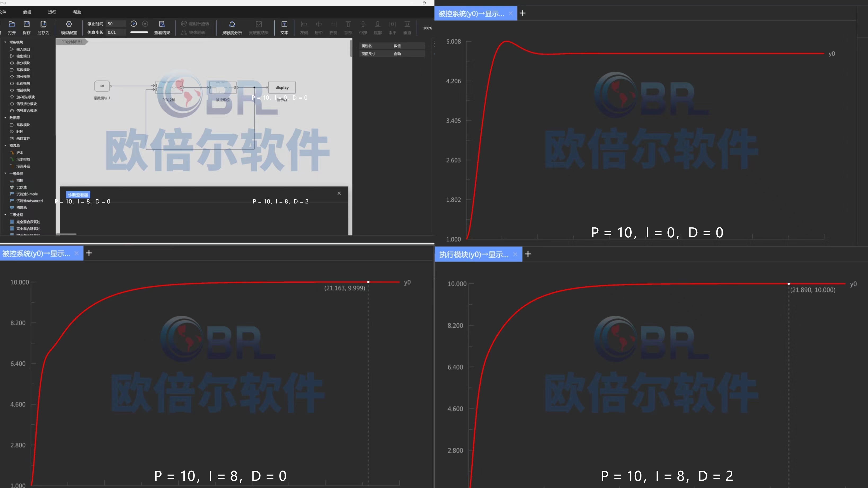Screen dimensions: 868x488
Task: Open the 运行 menu
Action: coord(52,12)
